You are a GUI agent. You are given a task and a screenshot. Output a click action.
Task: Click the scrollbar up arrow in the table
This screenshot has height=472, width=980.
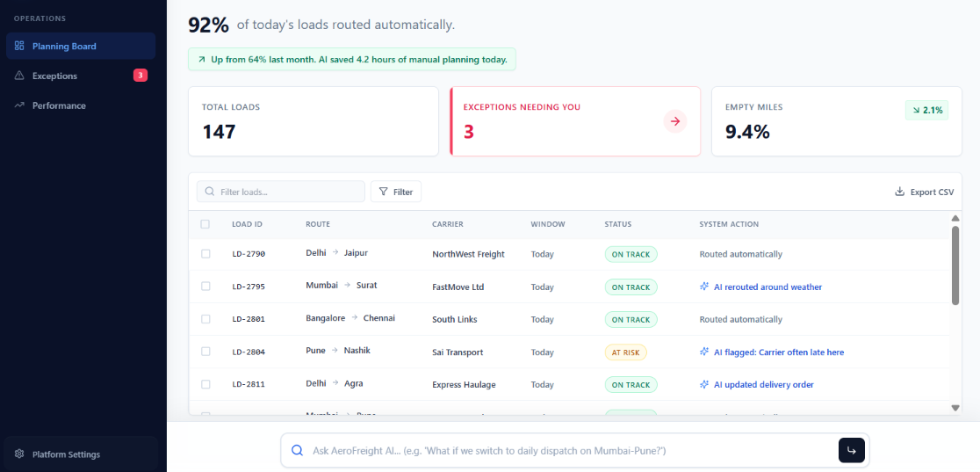[955, 219]
